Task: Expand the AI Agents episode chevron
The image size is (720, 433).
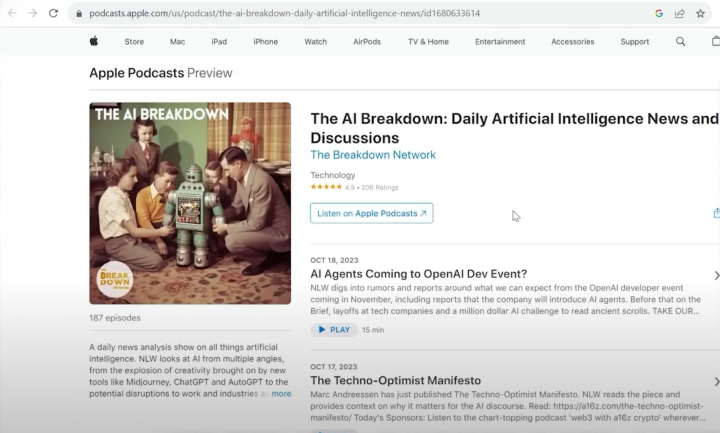Action: (x=716, y=275)
